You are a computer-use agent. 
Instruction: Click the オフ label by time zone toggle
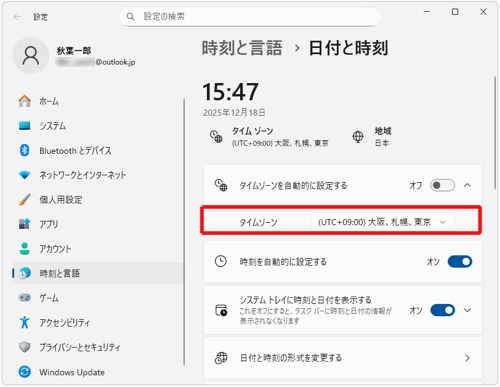pos(416,185)
